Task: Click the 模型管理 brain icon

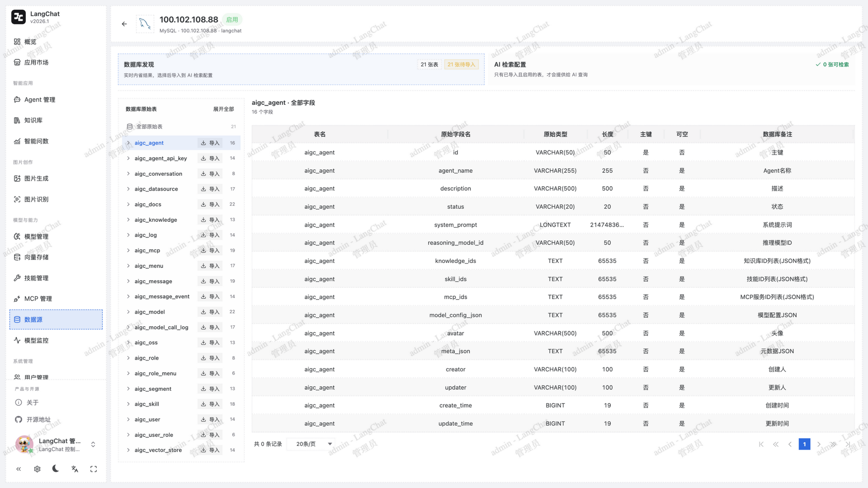Action: tap(17, 236)
